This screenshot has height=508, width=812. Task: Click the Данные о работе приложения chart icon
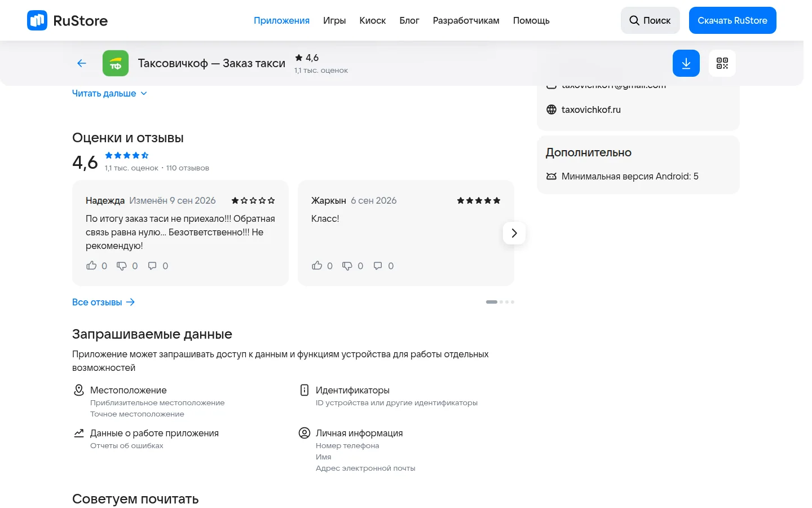[x=79, y=433]
